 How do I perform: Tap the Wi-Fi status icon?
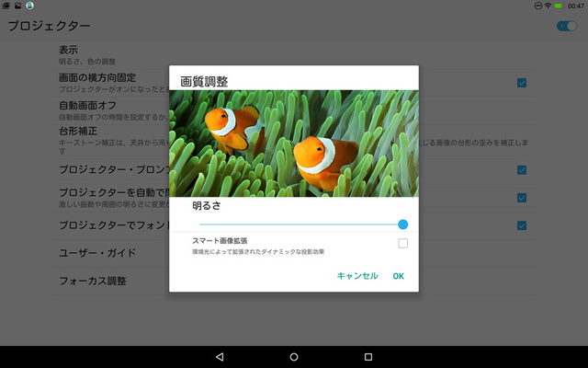[548, 6]
